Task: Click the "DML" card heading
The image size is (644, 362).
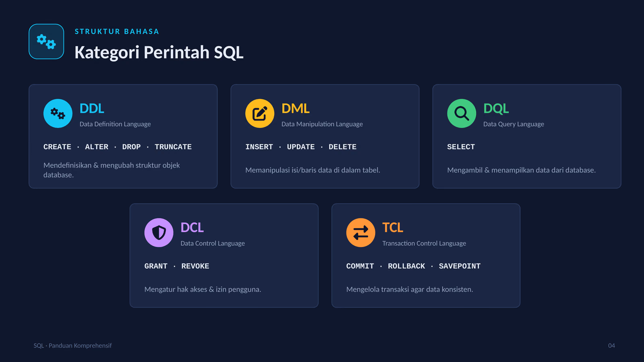Action: click(295, 109)
